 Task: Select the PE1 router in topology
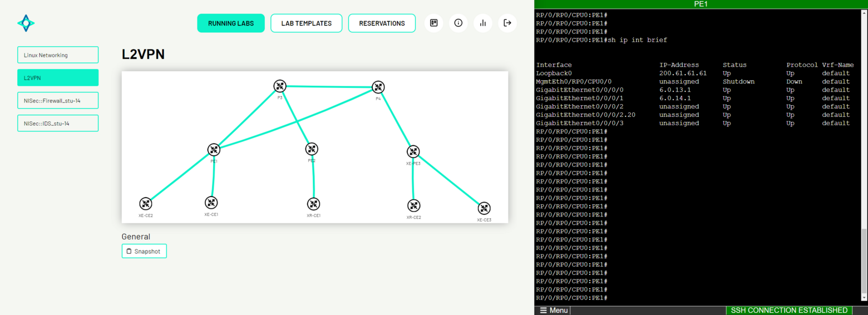pos(214,150)
